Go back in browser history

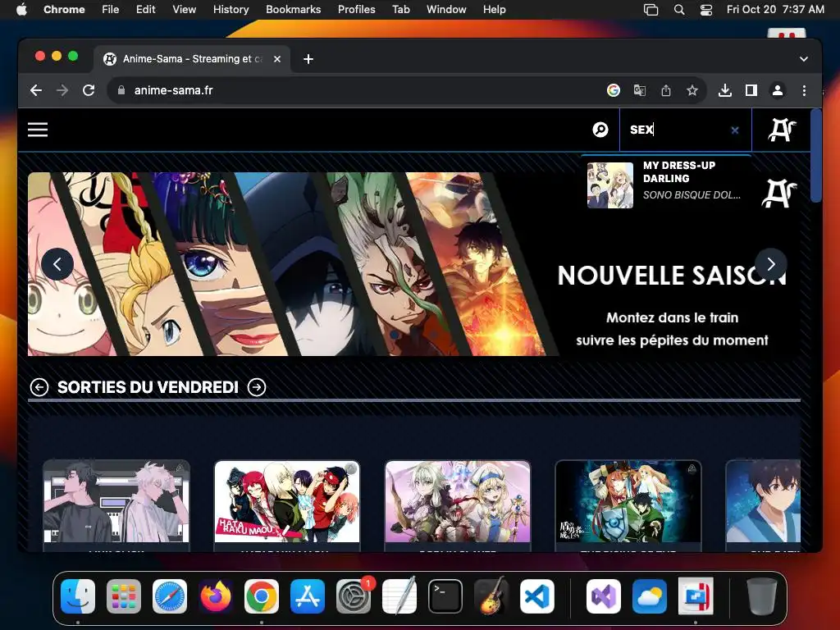pyautogui.click(x=36, y=90)
